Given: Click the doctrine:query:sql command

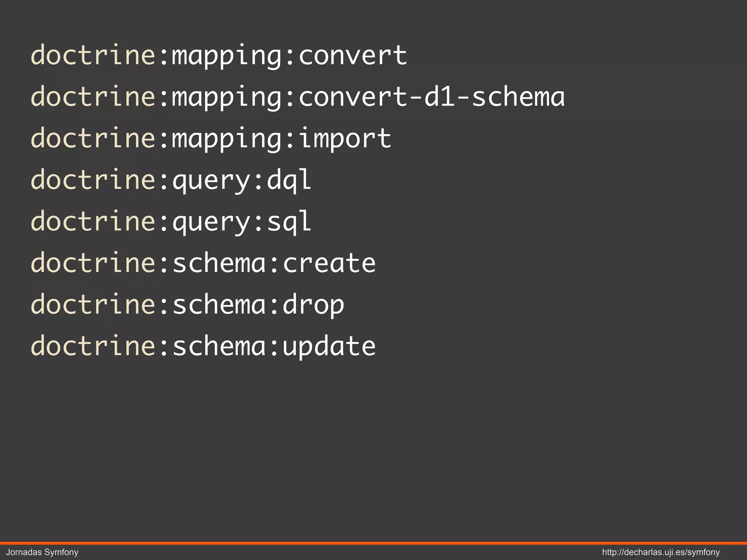Looking at the screenshot, I should [171, 222].
